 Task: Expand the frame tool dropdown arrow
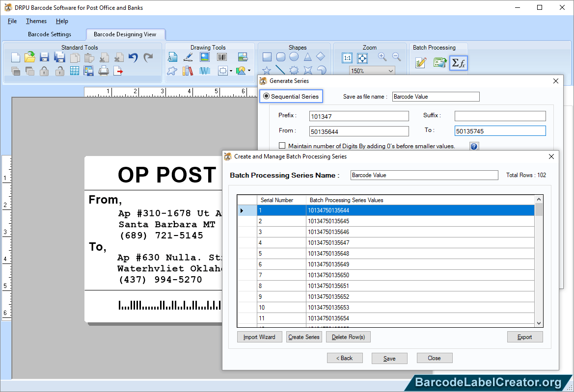point(231,71)
